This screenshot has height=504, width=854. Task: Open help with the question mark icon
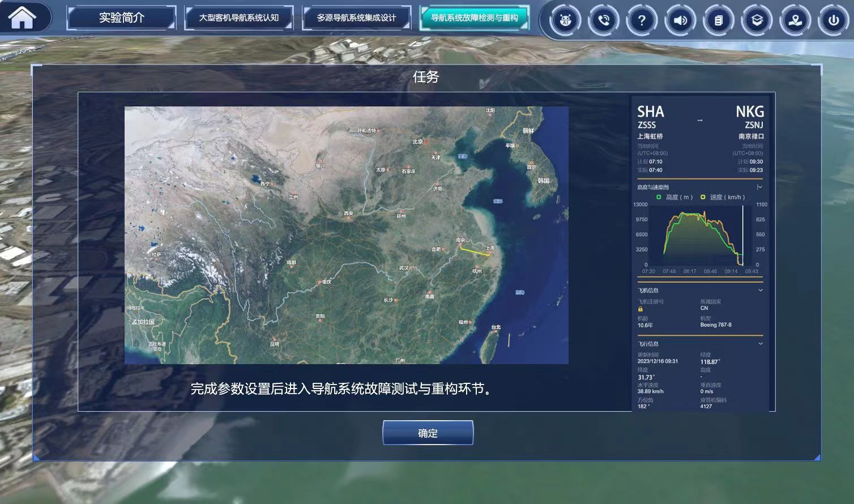[x=642, y=21]
